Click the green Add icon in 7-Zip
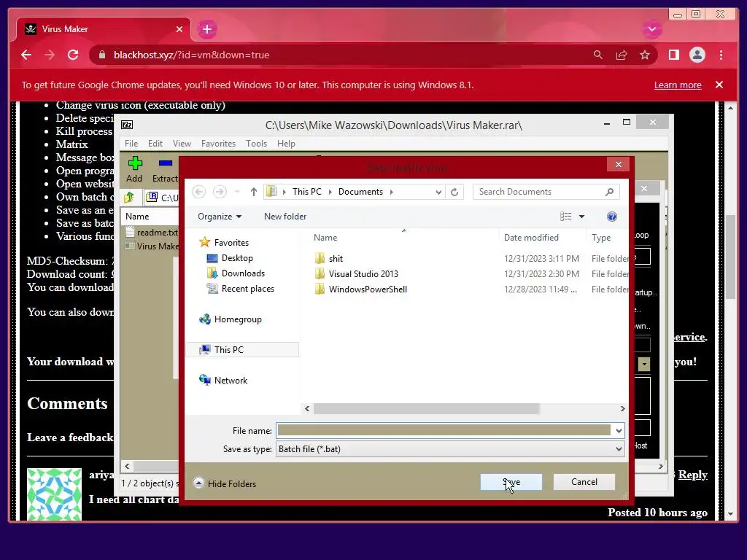Viewport: 747px width, 560px height. click(135, 163)
